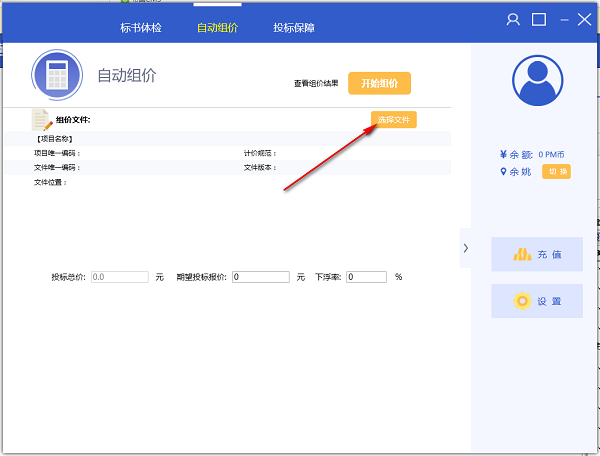The width and height of the screenshot is (600, 456).
Task: Open the 投标保障 tab
Action: (293, 28)
